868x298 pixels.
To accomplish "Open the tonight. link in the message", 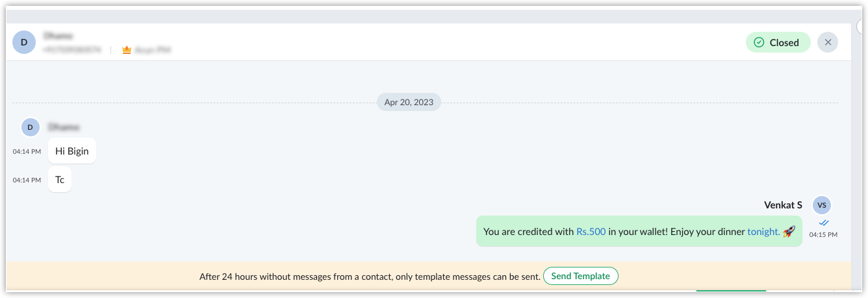I will pyautogui.click(x=763, y=231).
